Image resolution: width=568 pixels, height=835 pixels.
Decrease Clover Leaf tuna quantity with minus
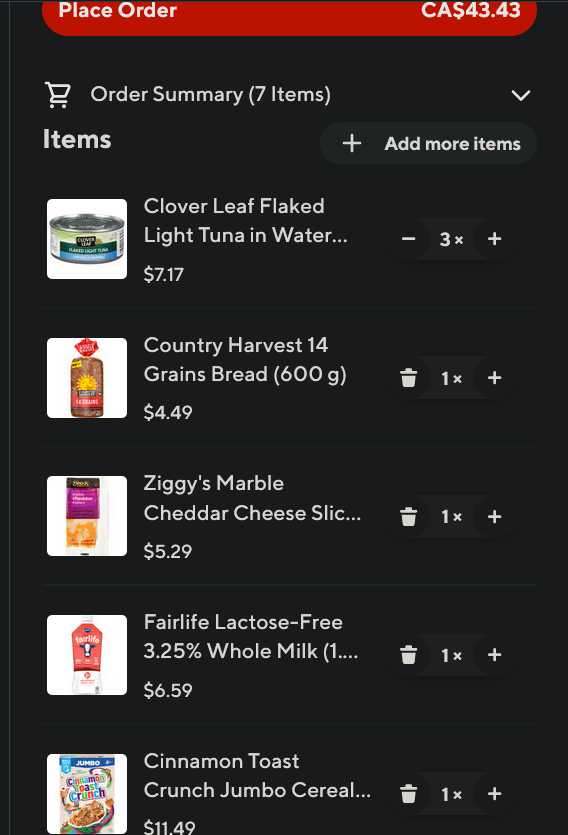408,239
